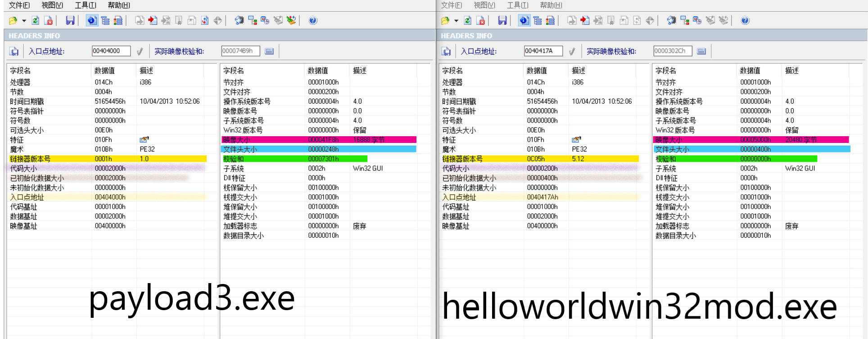The height and width of the screenshot is (339, 868).
Task: Toggle Headers Info view icon in payload3.exe window
Action: [x=92, y=20]
